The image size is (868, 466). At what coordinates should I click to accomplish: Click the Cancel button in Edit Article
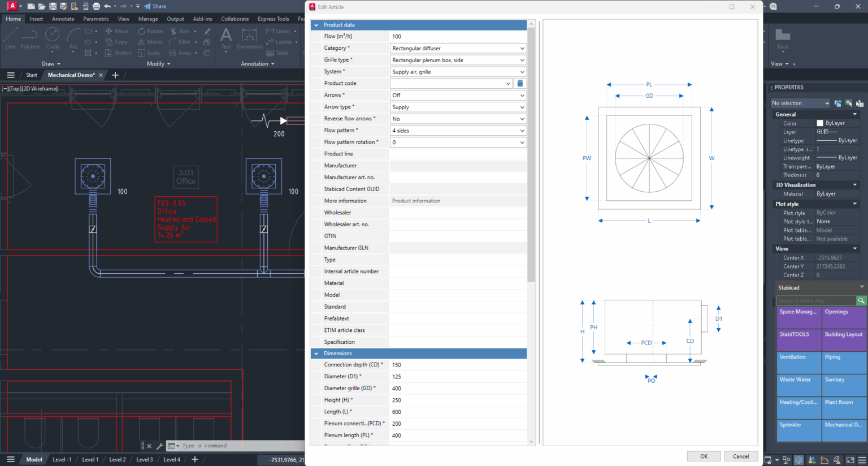741,456
